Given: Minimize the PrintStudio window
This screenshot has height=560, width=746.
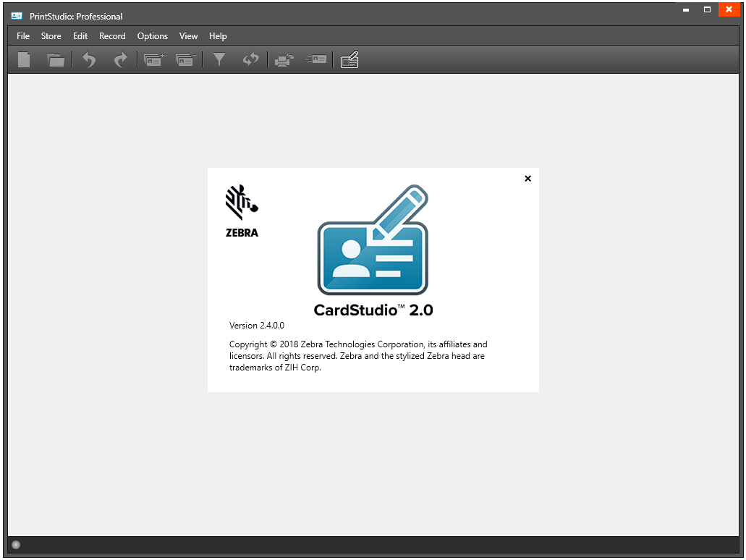Looking at the screenshot, I should 685,9.
